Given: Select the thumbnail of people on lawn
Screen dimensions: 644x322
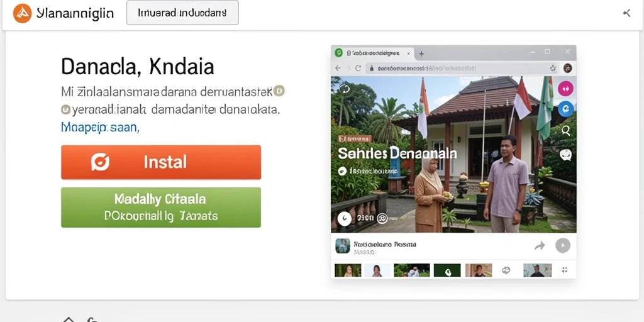Looking at the screenshot, I should click(x=411, y=270).
